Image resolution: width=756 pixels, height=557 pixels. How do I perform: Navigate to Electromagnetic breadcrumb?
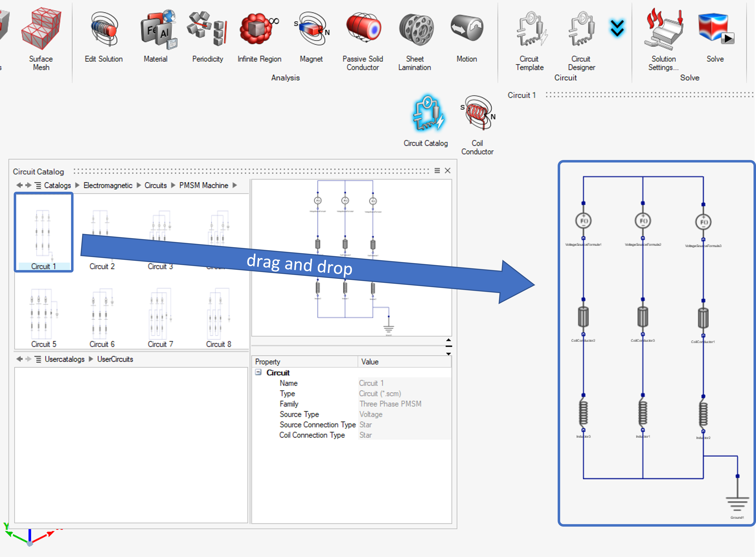pyautogui.click(x=108, y=185)
